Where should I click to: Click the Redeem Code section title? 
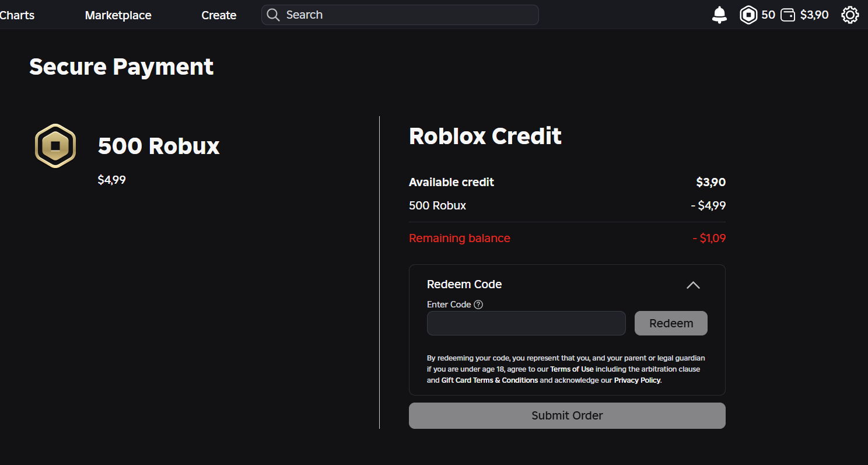pyautogui.click(x=464, y=284)
